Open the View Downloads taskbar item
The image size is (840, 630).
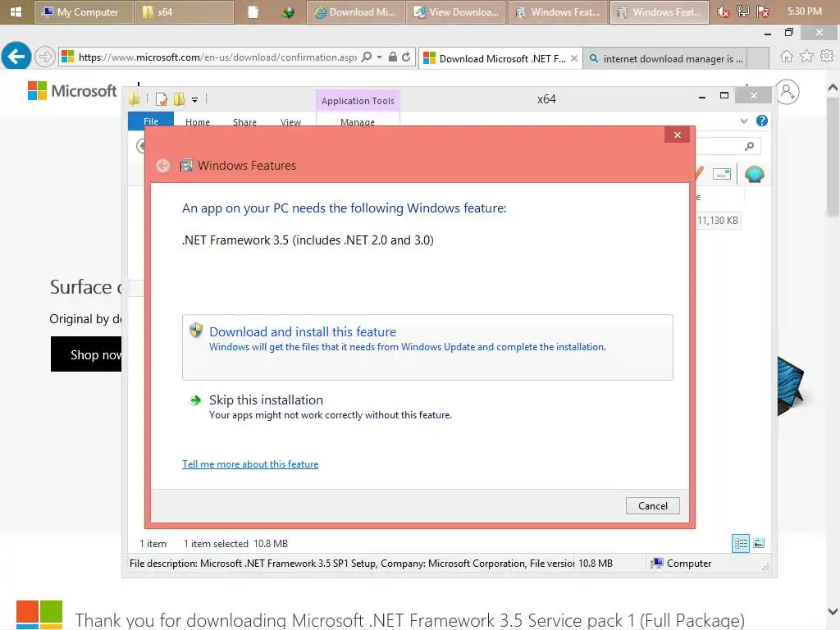(457, 11)
